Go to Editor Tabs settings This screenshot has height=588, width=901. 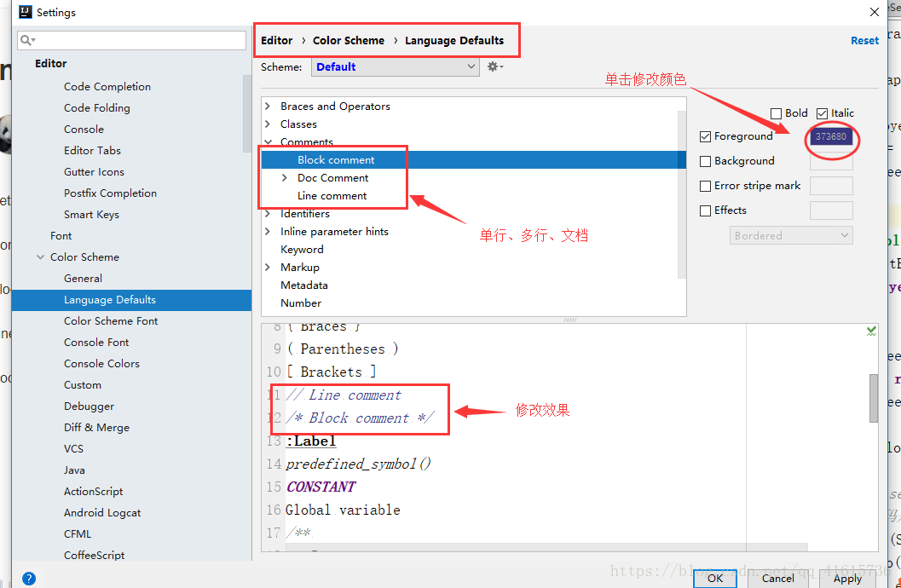(93, 151)
